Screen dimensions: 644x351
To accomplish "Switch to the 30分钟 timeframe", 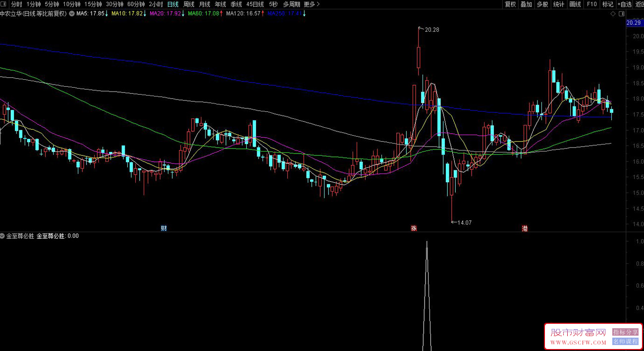I will 114,4.
